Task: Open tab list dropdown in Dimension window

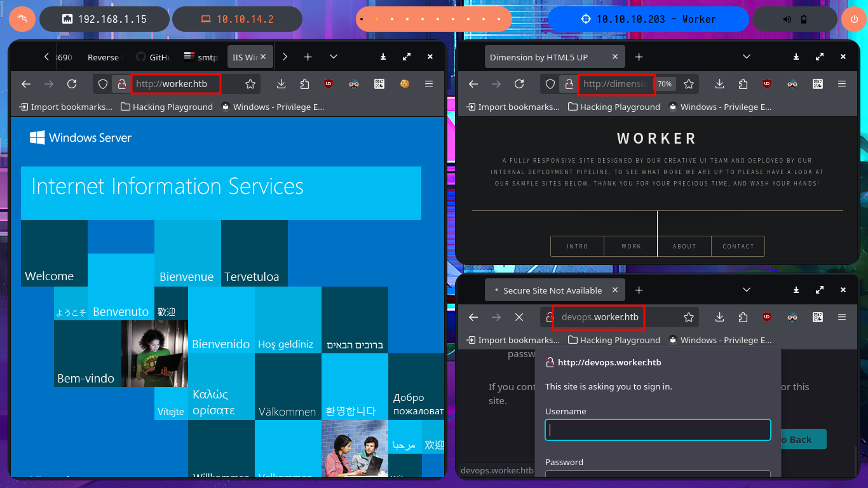Action: click(747, 57)
